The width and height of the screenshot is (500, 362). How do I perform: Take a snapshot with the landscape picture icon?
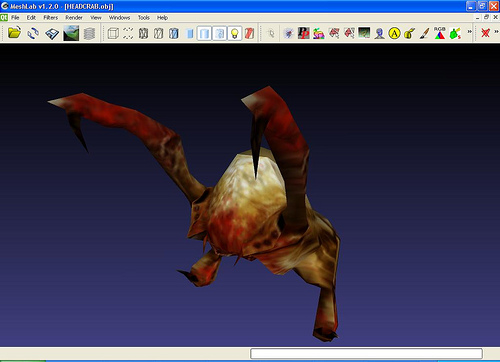[x=71, y=33]
